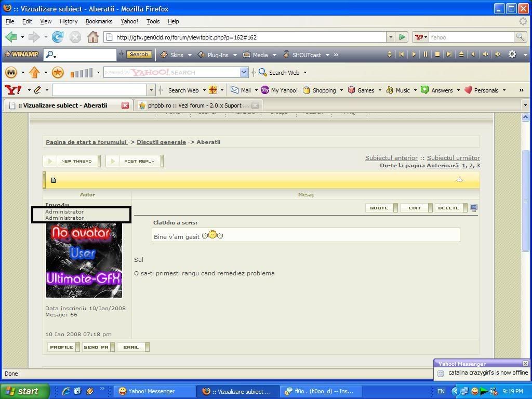Open My Yahoo! toolbar button
Viewport: 532px width, 399px height.
(x=279, y=90)
